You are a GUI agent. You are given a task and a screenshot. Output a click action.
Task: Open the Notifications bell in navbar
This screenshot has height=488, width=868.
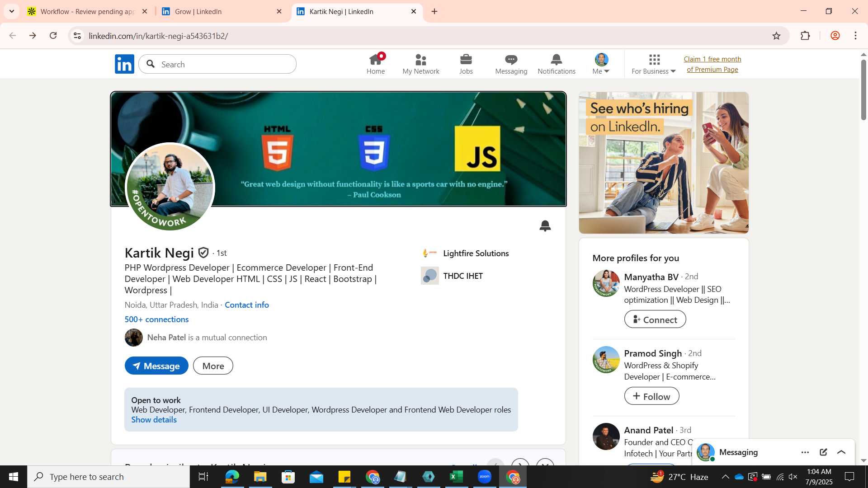pos(557,64)
